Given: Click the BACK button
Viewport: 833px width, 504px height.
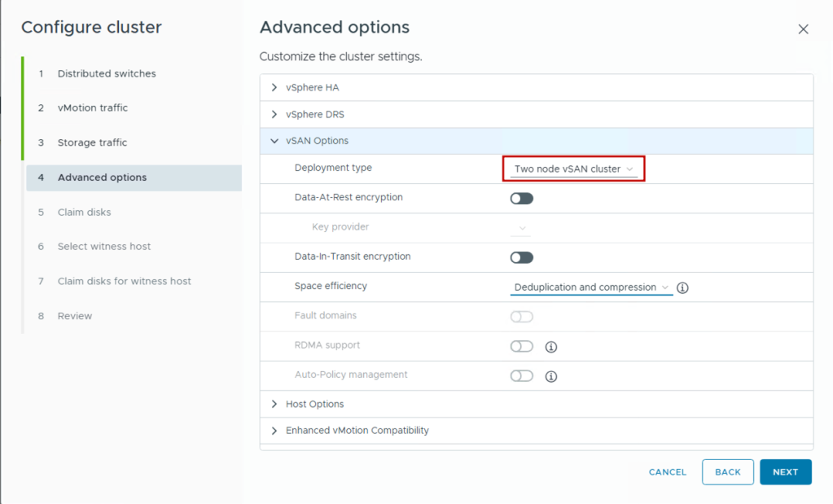Looking at the screenshot, I should 727,472.
